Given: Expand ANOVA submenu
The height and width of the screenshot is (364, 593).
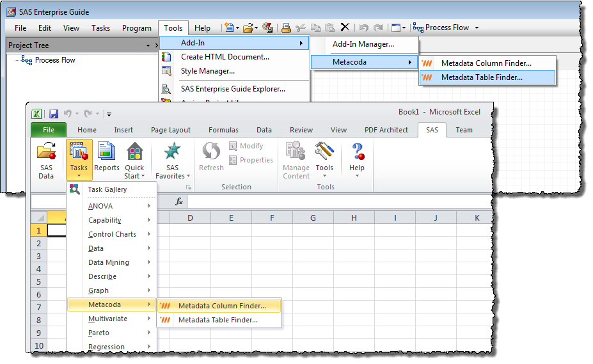Looking at the screenshot, I should pyautogui.click(x=112, y=206).
